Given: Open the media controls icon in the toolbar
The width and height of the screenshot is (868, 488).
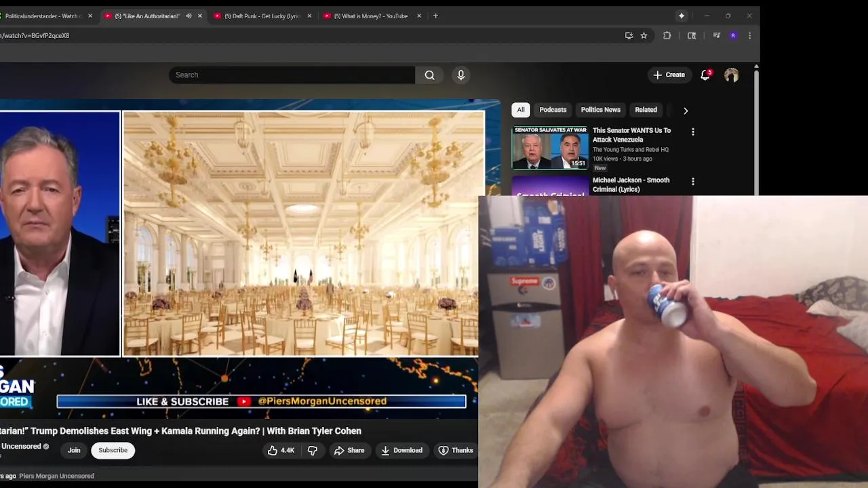Looking at the screenshot, I should pyautogui.click(x=716, y=36).
